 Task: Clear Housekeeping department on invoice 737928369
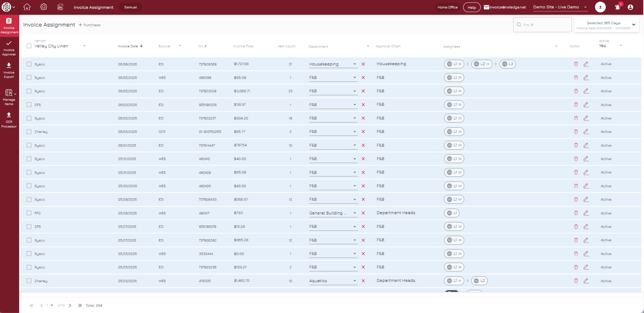[x=363, y=64]
